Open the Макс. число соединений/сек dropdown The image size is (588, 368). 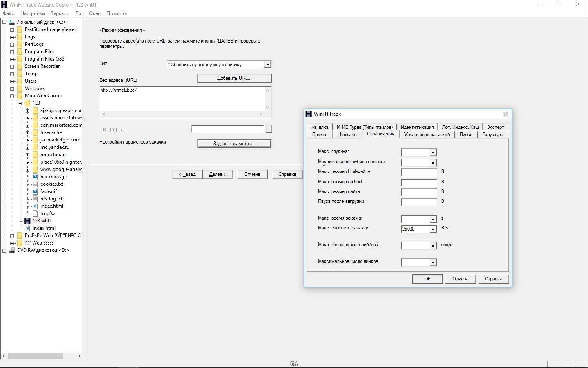[x=433, y=246]
